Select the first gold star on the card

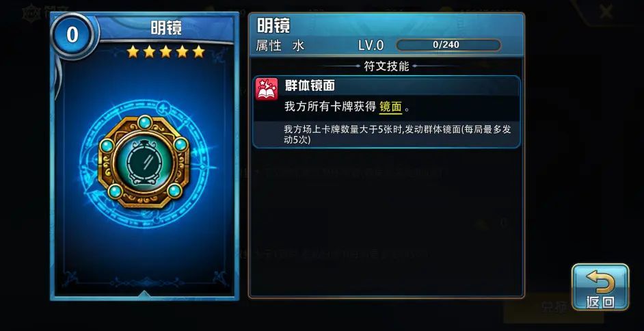coord(132,52)
